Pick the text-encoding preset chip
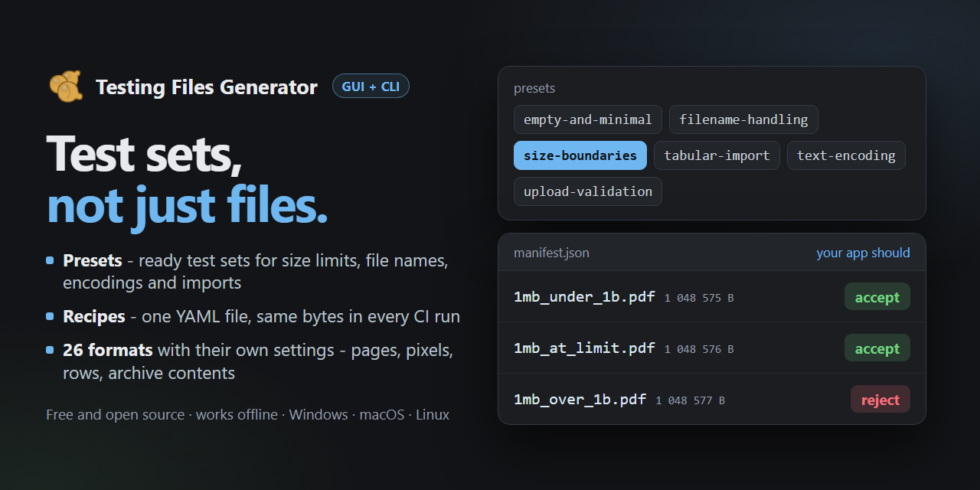 (846, 155)
